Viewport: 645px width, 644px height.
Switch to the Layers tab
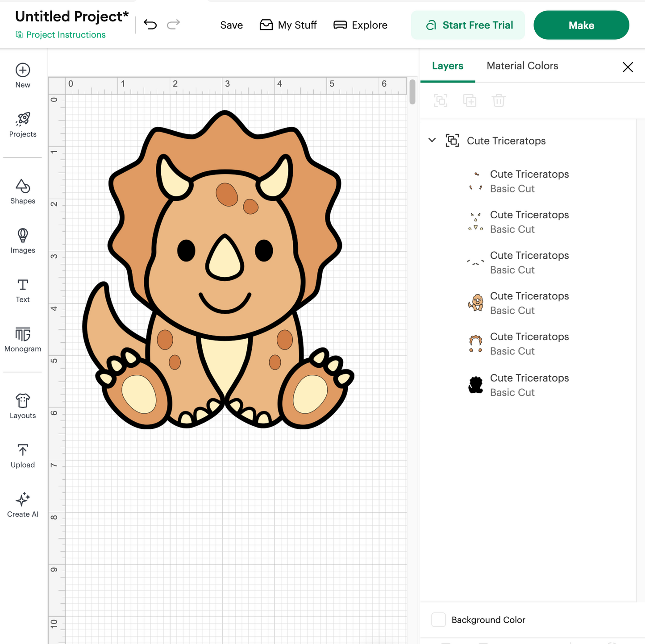click(448, 66)
